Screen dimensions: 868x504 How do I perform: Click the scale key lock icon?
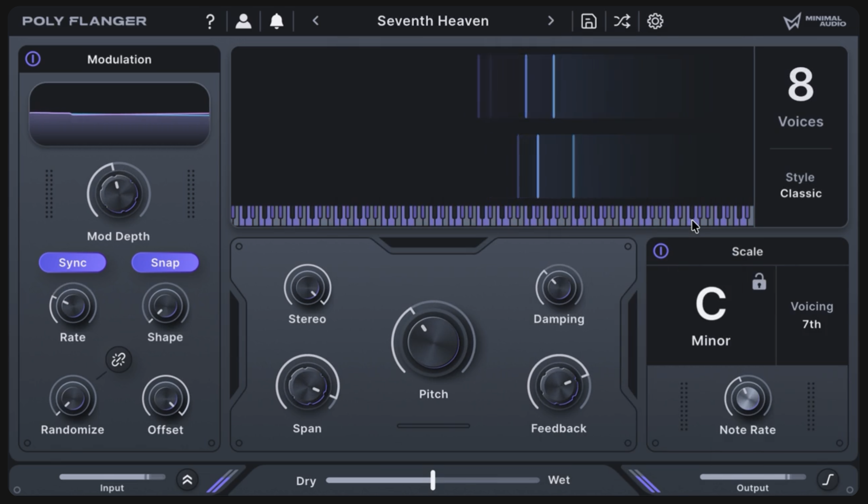click(x=759, y=282)
